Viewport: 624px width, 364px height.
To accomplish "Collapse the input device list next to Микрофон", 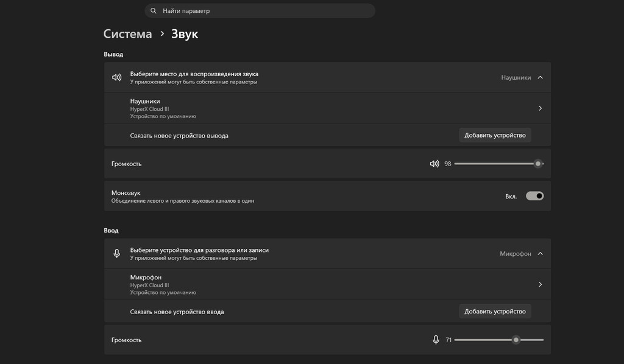I will tap(540, 254).
